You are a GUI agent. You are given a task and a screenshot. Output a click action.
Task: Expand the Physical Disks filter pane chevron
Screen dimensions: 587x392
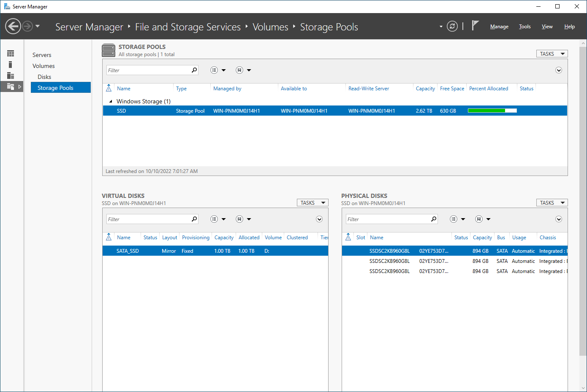tap(559, 219)
